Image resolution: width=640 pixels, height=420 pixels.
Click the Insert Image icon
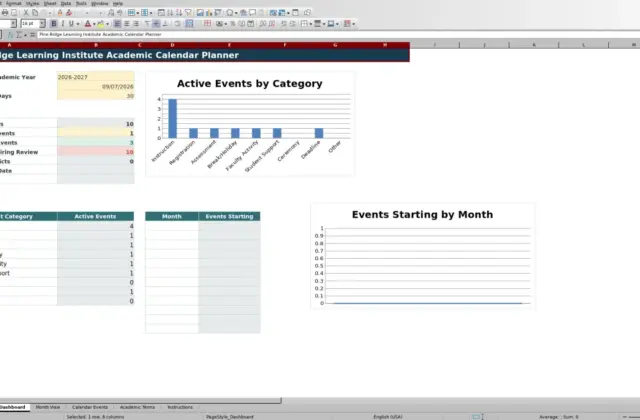(x=200, y=13)
